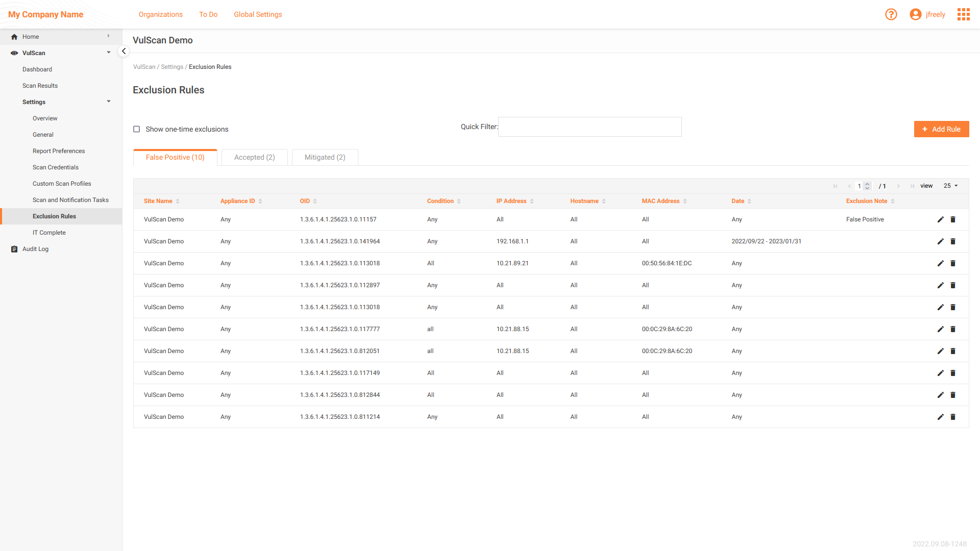This screenshot has width=980, height=551.
Task: Click the user profile icon for jfreely
Action: 916,14
